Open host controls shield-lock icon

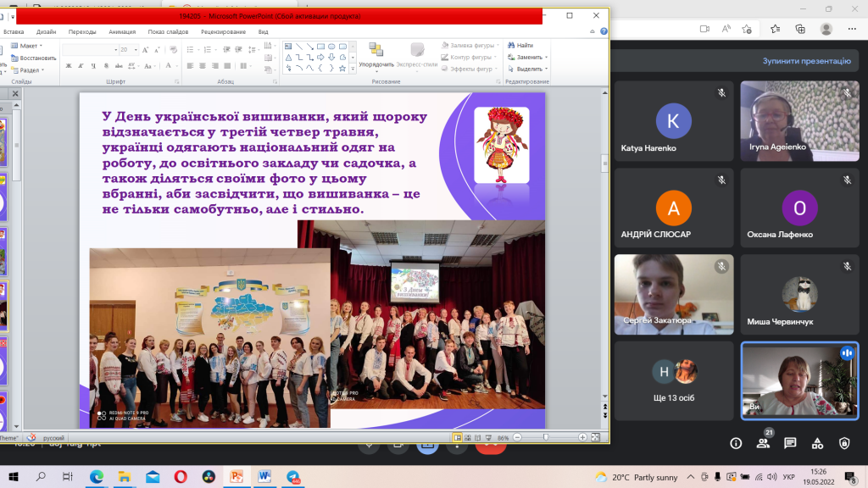(x=844, y=443)
